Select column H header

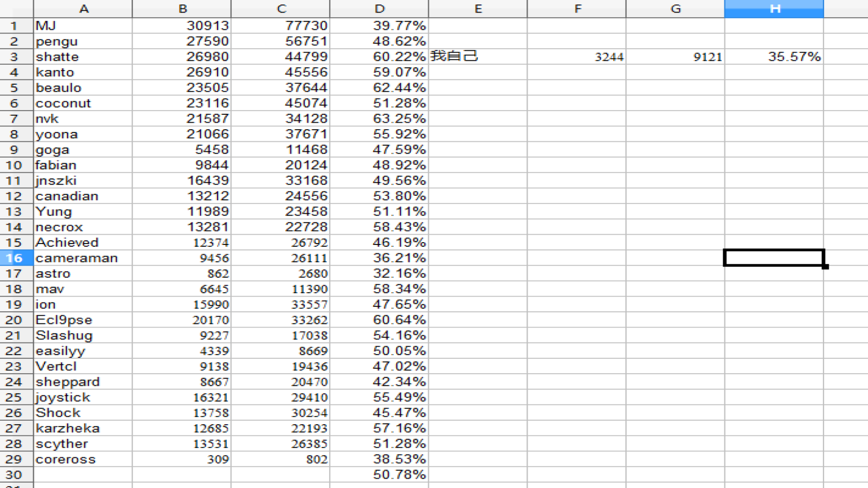pyautogui.click(x=774, y=9)
